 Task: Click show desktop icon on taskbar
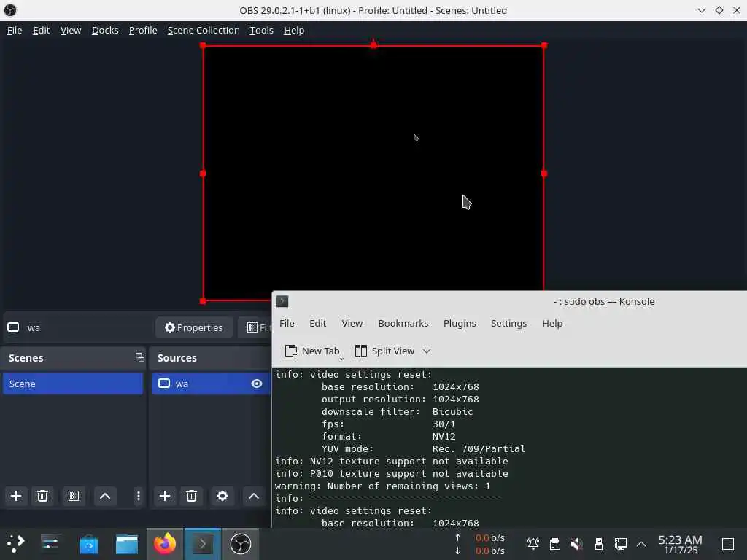(728, 544)
